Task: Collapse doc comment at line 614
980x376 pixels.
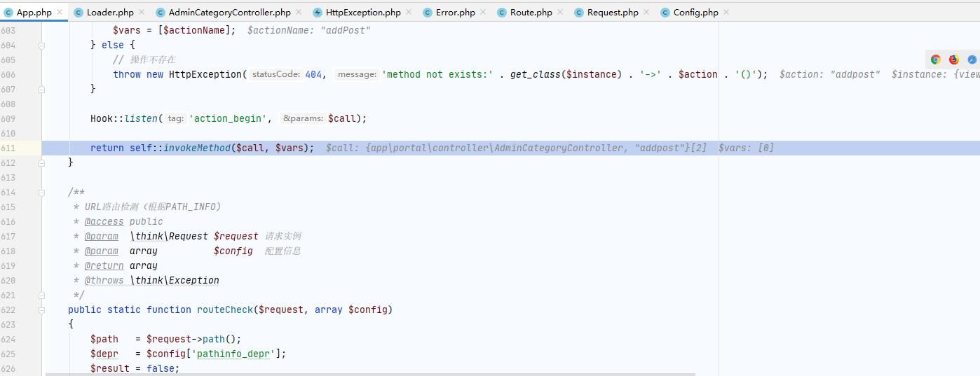Action: point(41,192)
